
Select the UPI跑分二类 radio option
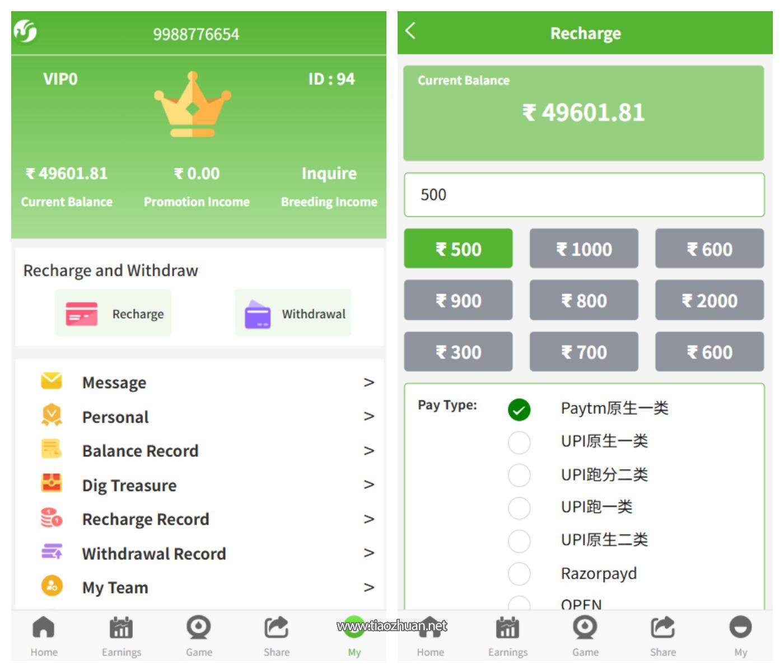click(519, 475)
